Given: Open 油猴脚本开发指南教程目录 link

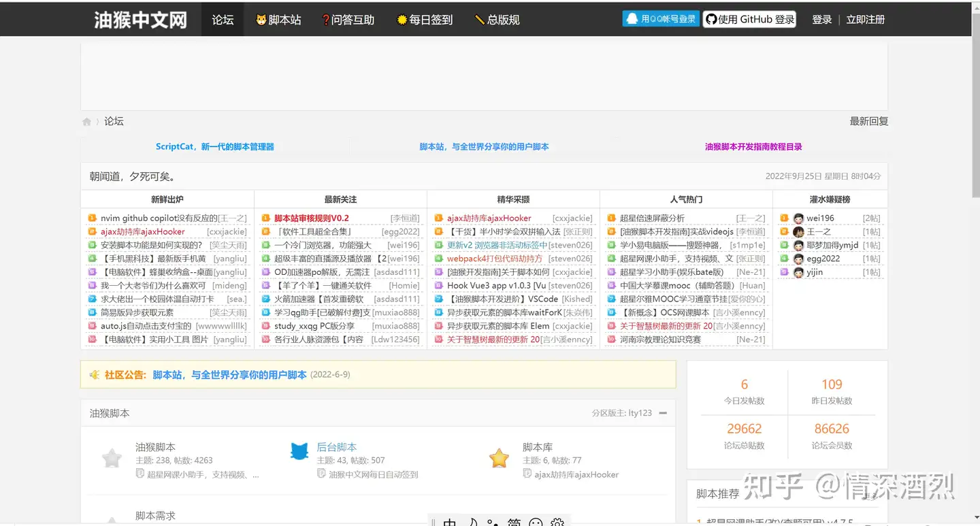Looking at the screenshot, I should [x=753, y=146].
